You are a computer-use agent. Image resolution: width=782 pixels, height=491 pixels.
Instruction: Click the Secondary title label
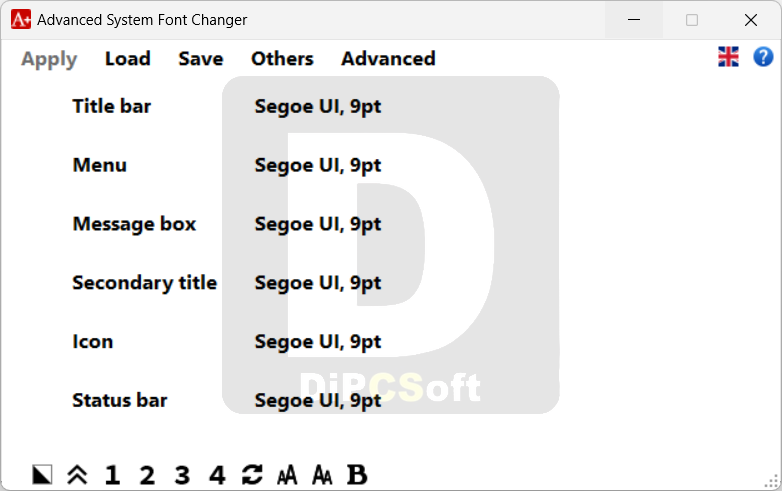coord(145,283)
